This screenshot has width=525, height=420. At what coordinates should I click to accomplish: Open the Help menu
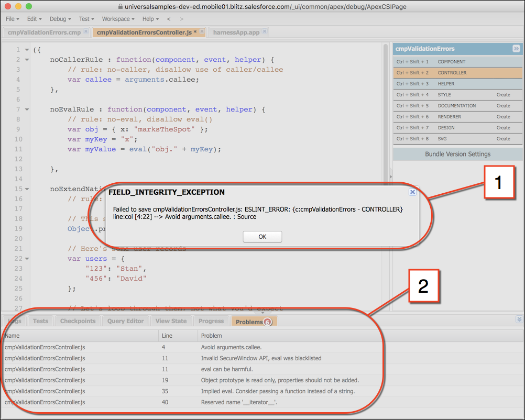point(150,19)
